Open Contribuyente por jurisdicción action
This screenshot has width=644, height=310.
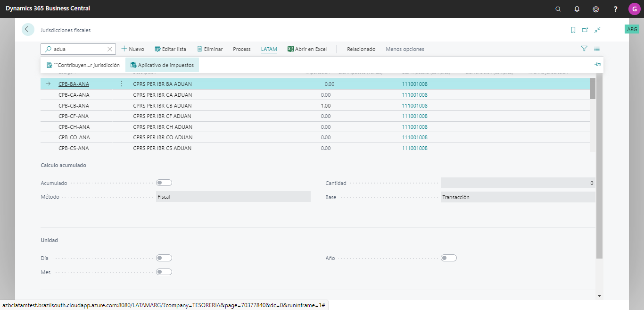tap(83, 65)
